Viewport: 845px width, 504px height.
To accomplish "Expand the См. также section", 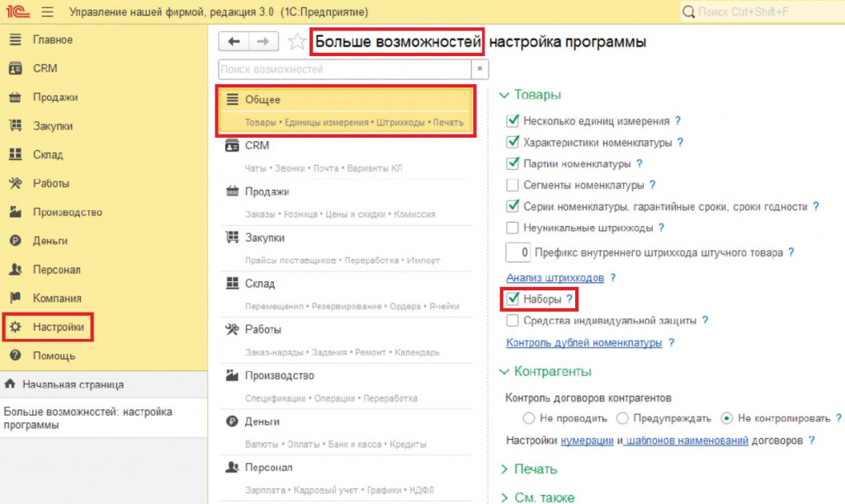I will pos(504,497).
